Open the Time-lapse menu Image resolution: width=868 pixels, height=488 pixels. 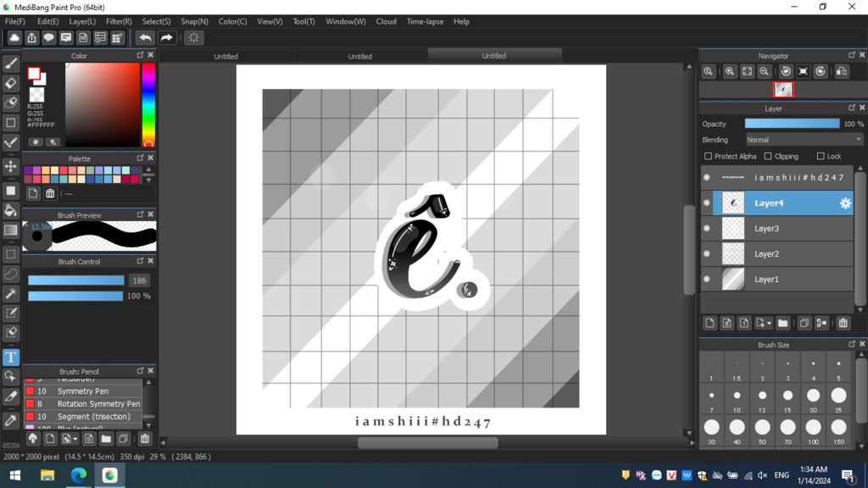point(425,21)
